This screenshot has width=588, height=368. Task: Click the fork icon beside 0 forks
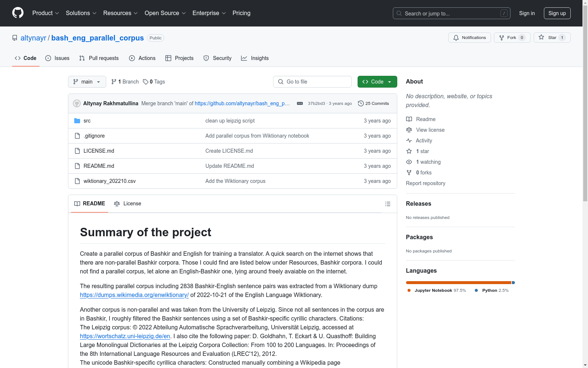(x=409, y=173)
